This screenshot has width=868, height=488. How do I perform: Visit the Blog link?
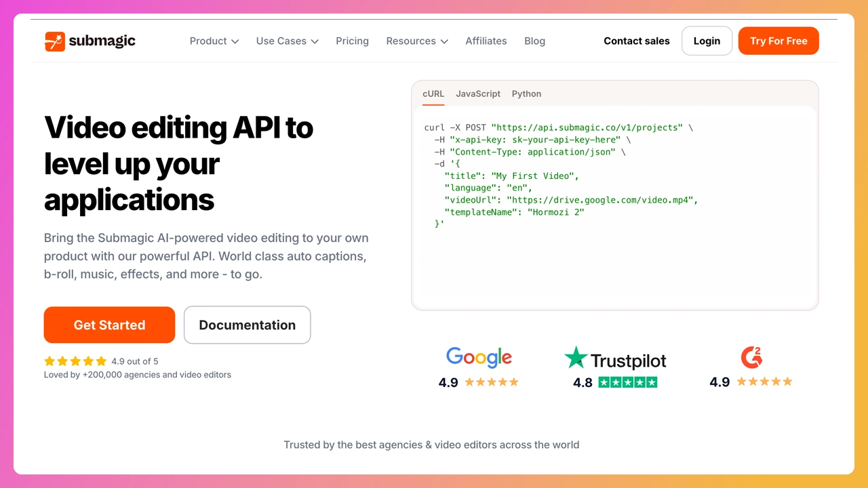pos(534,41)
